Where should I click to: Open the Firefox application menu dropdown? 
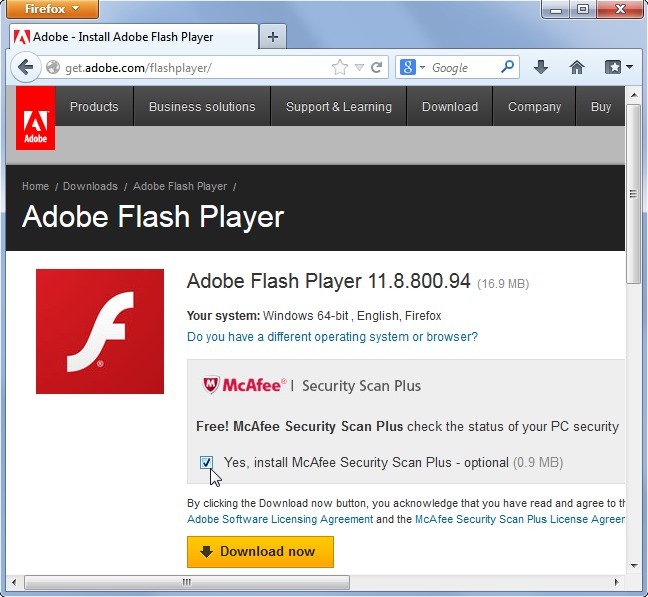(x=52, y=9)
